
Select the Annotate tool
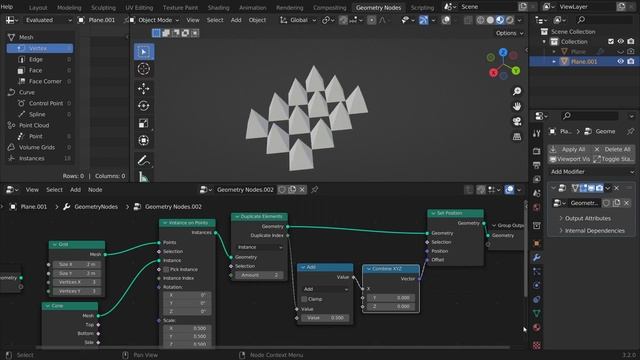143,160
